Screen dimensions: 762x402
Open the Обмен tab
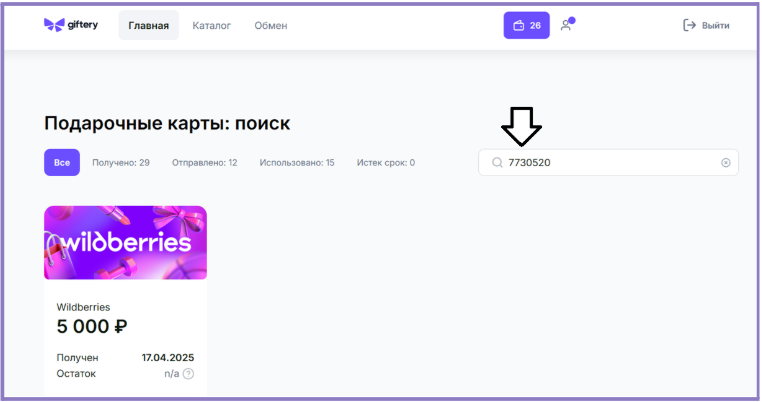click(271, 25)
